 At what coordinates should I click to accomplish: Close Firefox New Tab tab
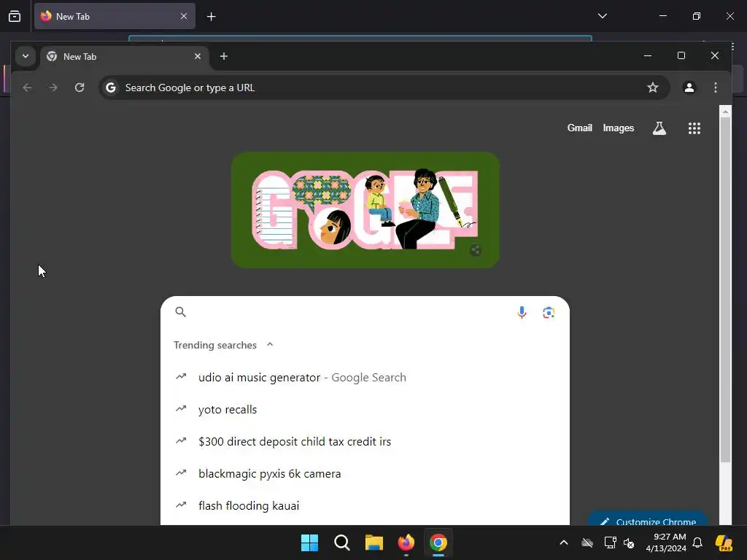[x=184, y=16]
